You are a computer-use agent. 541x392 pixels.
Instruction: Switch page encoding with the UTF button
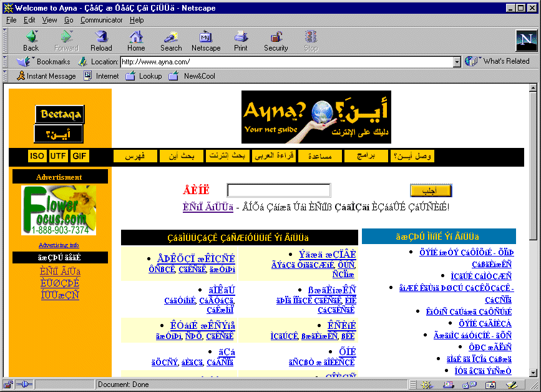(58, 156)
